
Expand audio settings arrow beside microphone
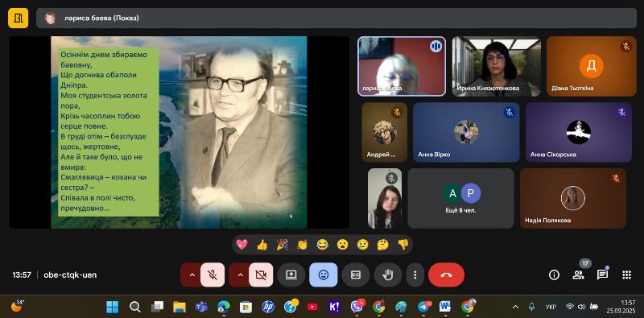191,275
